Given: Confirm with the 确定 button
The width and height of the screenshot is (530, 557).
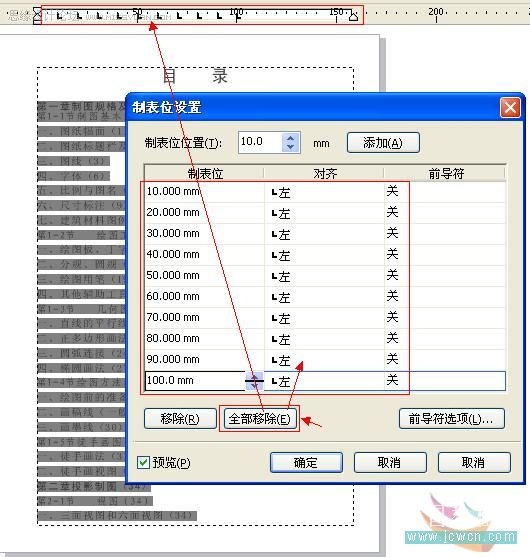Looking at the screenshot, I should 306,463.
